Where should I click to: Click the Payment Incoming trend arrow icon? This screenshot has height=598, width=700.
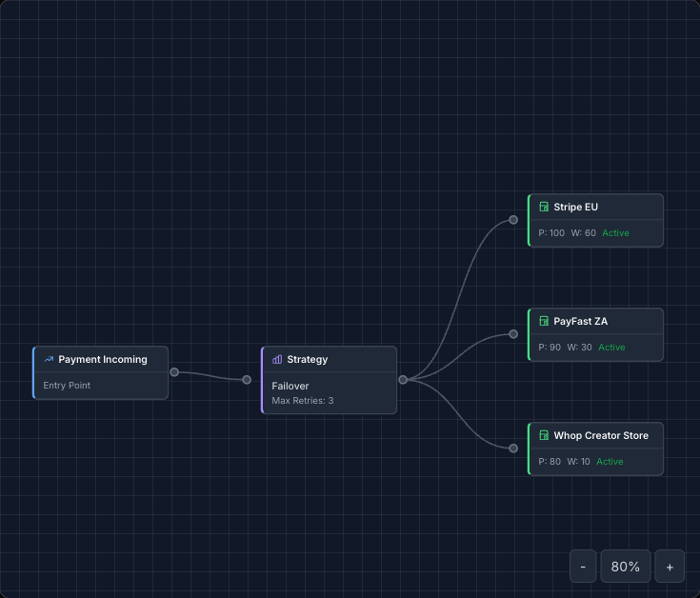click(49, 359)
